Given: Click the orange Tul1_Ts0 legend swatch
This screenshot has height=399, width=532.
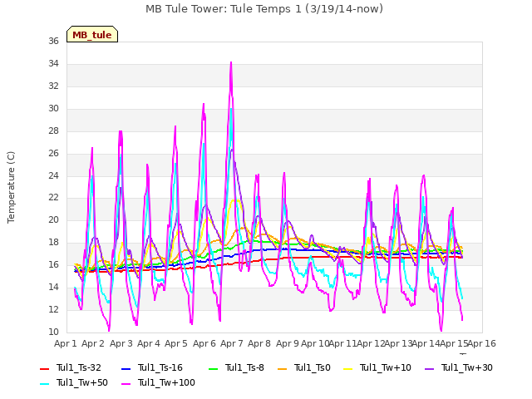Looking at the screenshot, I should tap(283, 368).
